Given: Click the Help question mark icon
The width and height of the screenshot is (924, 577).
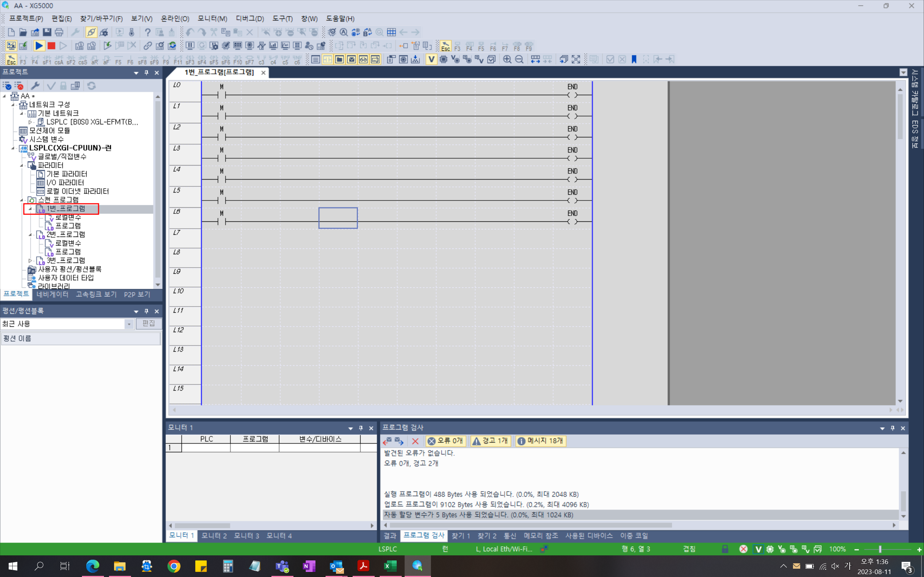Looking at the screenshot, I should click(x=147, y=32).
